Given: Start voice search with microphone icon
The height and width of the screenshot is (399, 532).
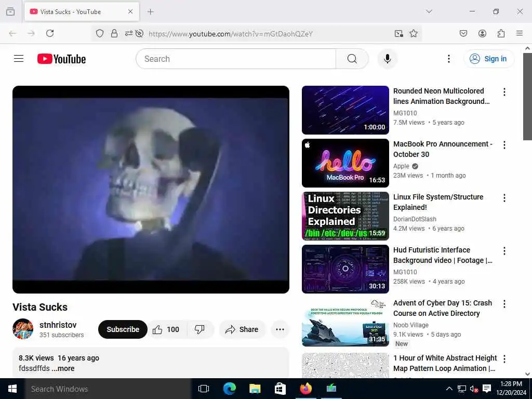Looking at the screenshot, I should pyautogui.click(x=387, y=59).
